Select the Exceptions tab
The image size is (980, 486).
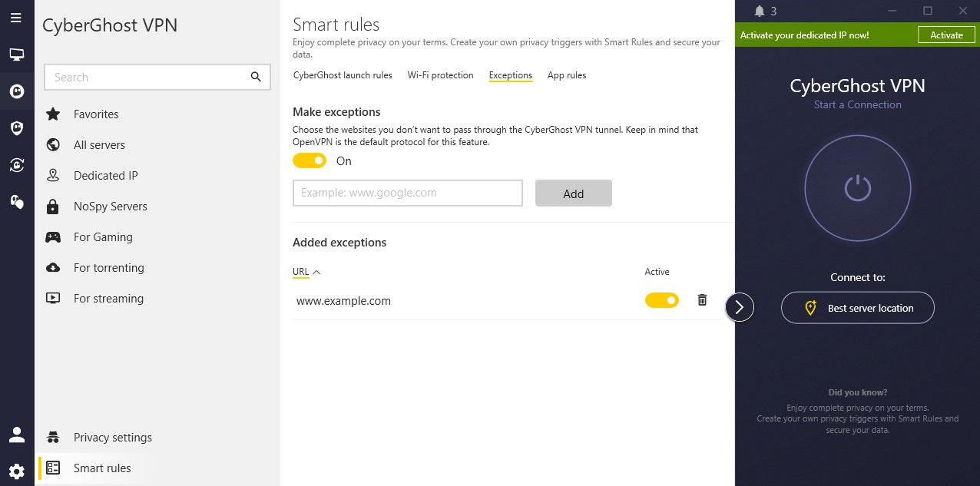(x=511, y=75)
